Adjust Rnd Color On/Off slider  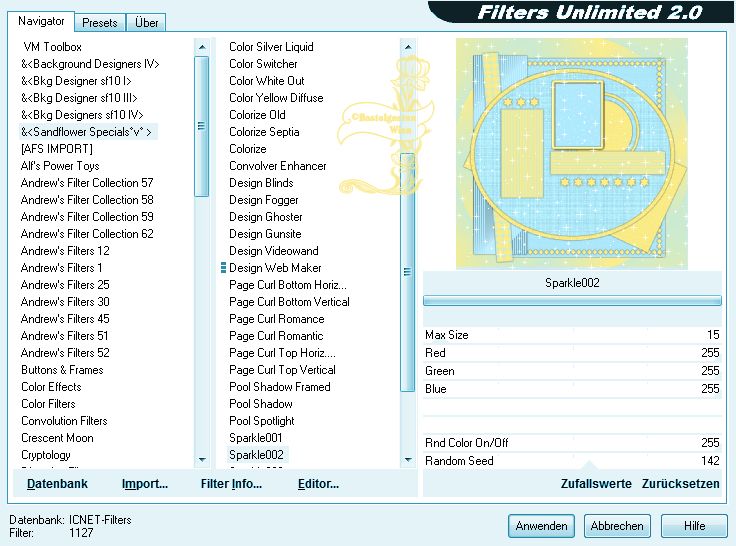coord(572,443)
